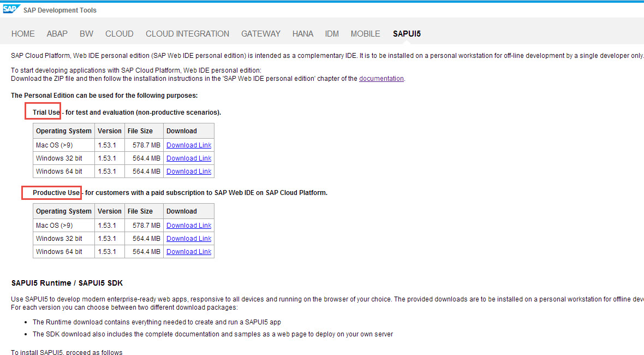
Task: Download Trial Use Windows 32 bit package
Action: 189,158
